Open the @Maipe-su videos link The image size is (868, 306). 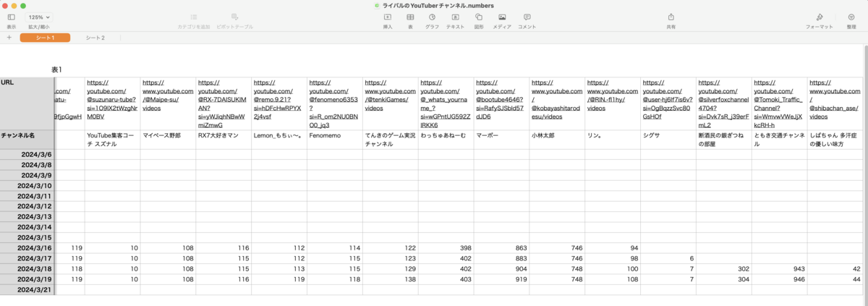tap(168, 95)
